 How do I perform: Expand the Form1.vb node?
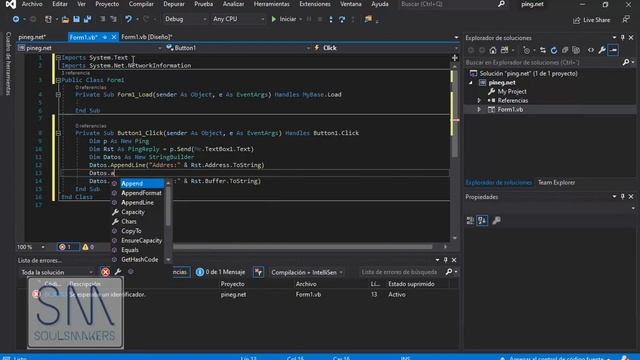click(479, 109)
